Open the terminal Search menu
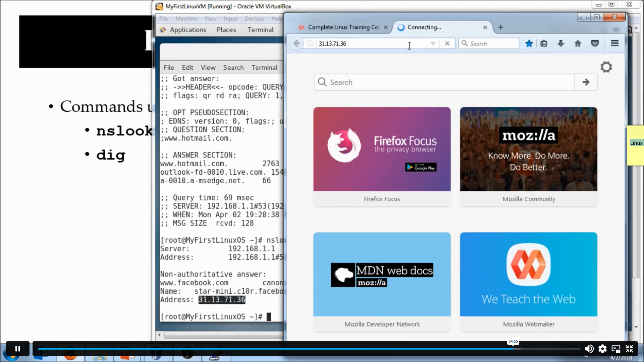Screen dimensions: 644x362 click(233, 68)
